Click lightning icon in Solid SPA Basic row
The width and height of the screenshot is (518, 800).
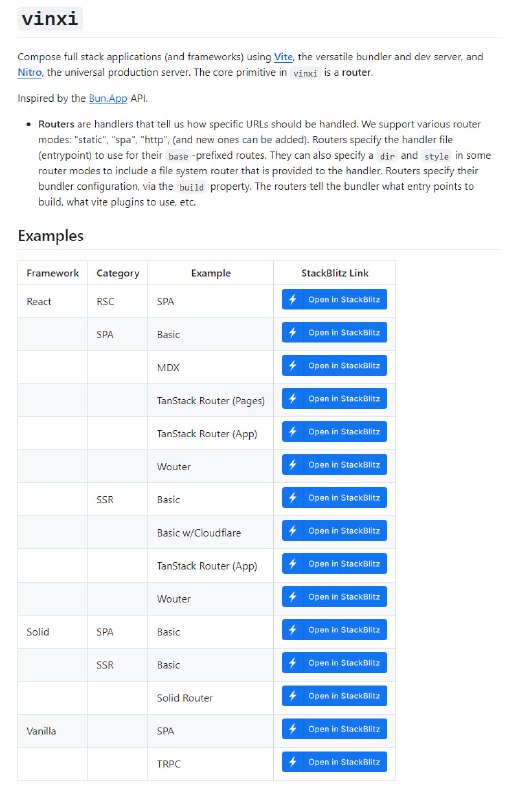(x=293, y=630)
